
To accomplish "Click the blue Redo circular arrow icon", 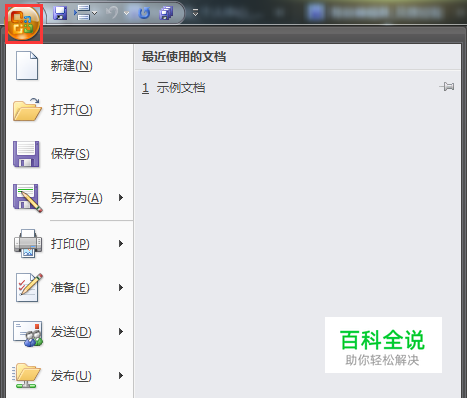I will pos(144,13).
